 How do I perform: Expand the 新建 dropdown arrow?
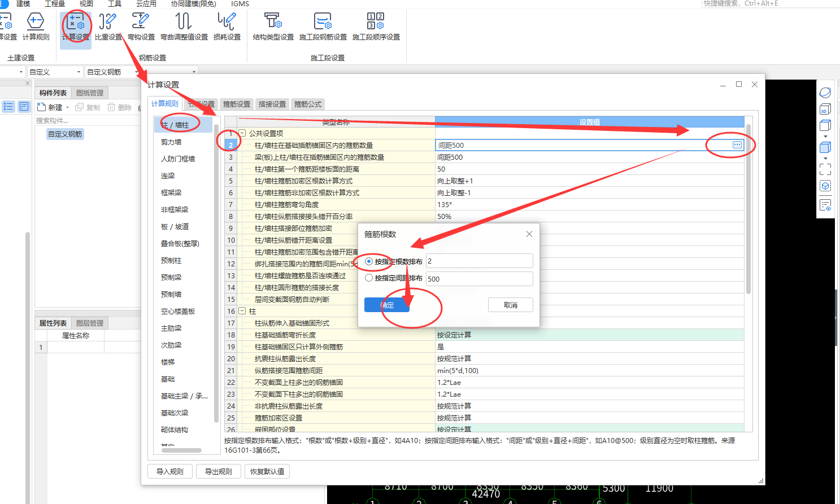tap(68, 108)
